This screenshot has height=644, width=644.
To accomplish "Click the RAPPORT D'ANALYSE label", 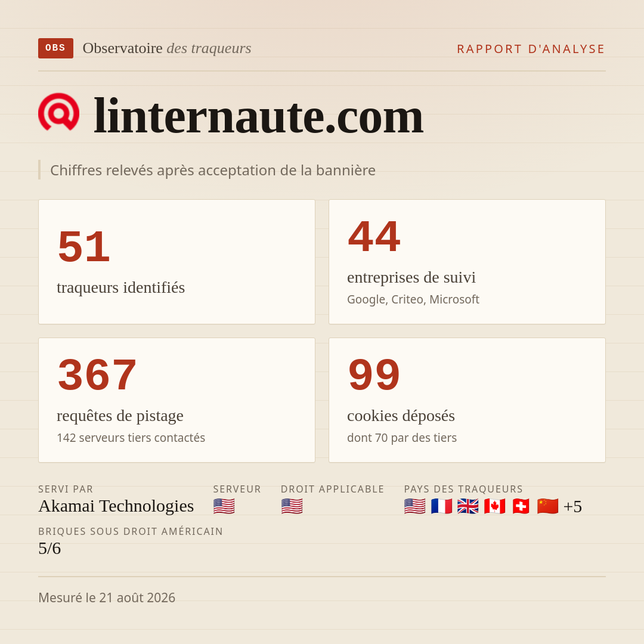I will coord(531,49).
